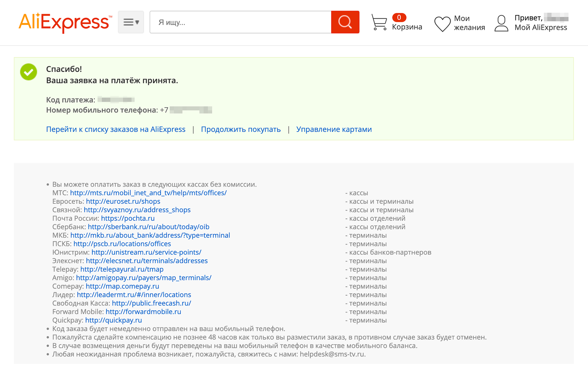
Task: Click 'Код заказа будет немедленно отправлен' note
Action: (169, 329)
